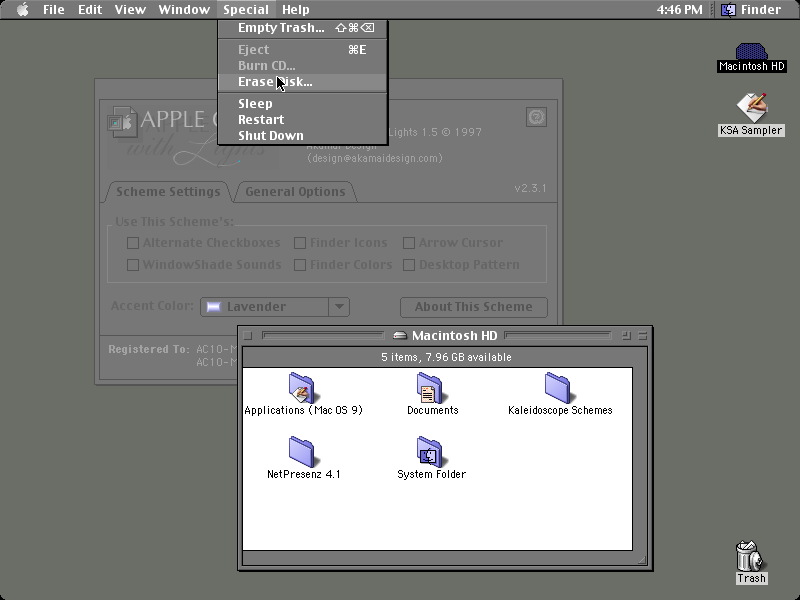Choose Erase Disk from Special menu

[x=303, y=82]
